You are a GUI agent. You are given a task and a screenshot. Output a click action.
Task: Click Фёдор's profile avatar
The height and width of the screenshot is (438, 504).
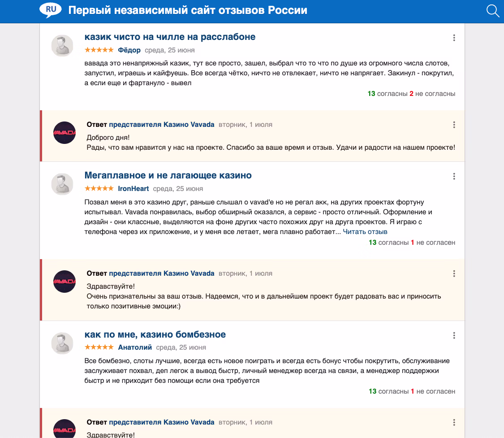tap(63, 45)
